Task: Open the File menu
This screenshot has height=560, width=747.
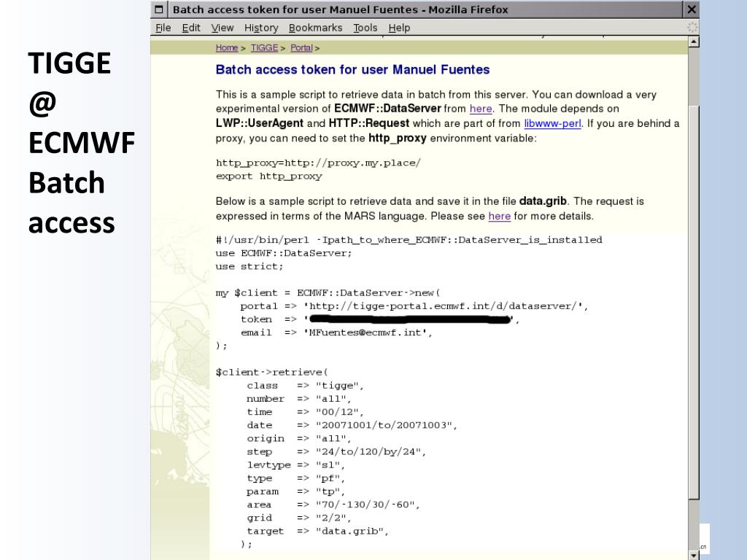Action: click(163, 28)
